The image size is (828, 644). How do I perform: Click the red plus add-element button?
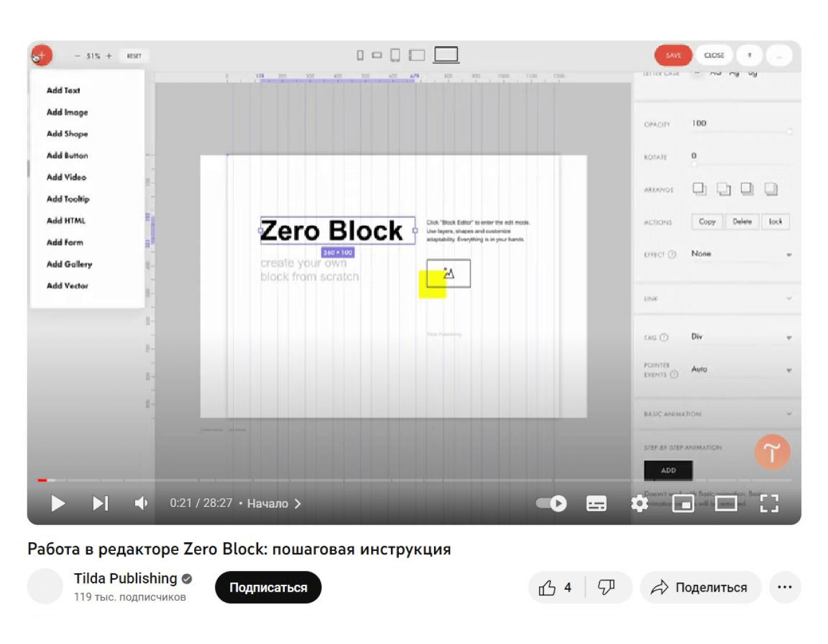[x=42, y=55]
